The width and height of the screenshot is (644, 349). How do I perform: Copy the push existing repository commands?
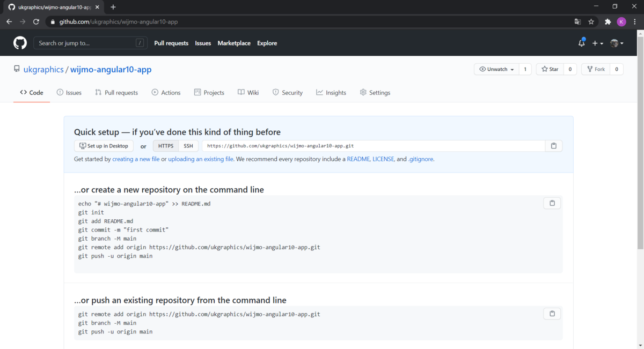[x=552, y=314]
